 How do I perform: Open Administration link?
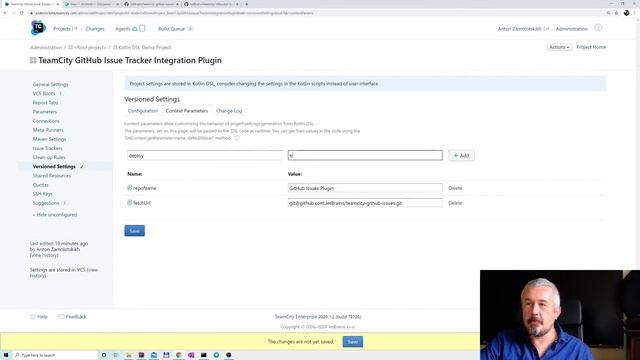[571, 29]
